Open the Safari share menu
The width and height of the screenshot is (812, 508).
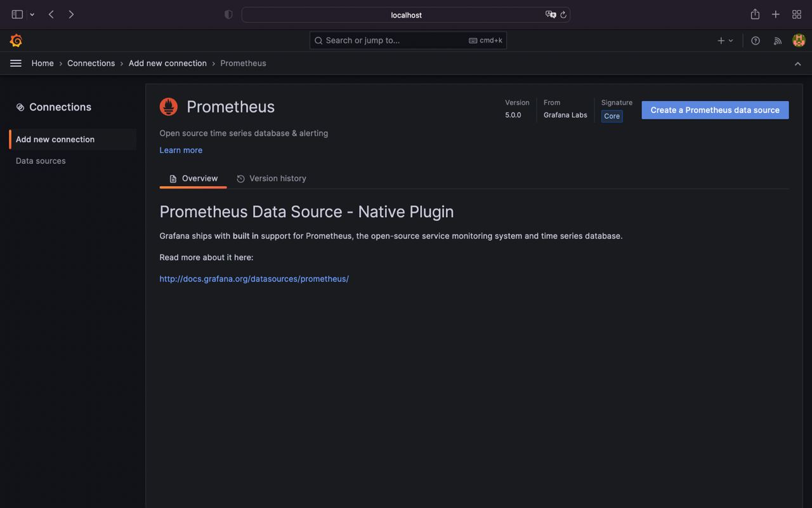click(x=755, y=14)
